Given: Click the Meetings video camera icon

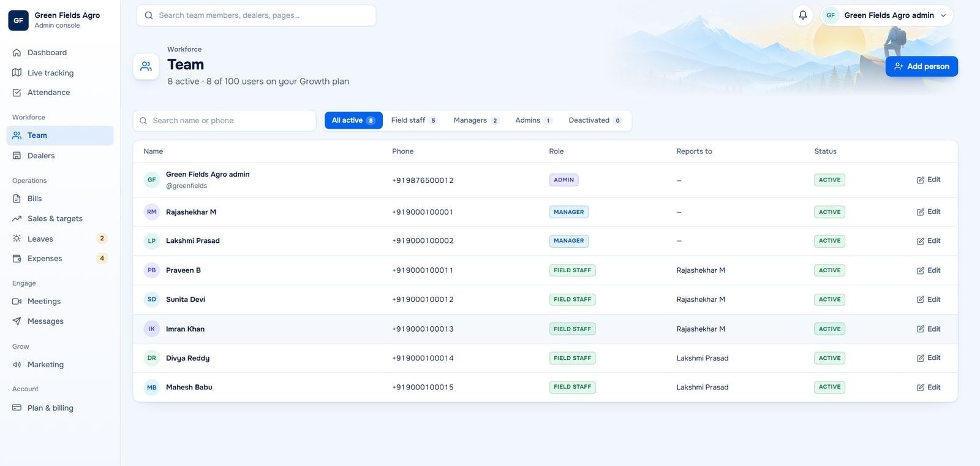Looking at the screenshot, I should coord(17,302).
